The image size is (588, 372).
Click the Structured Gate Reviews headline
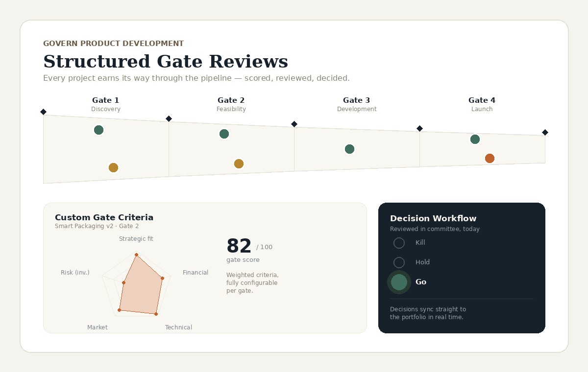pos(166,62)
